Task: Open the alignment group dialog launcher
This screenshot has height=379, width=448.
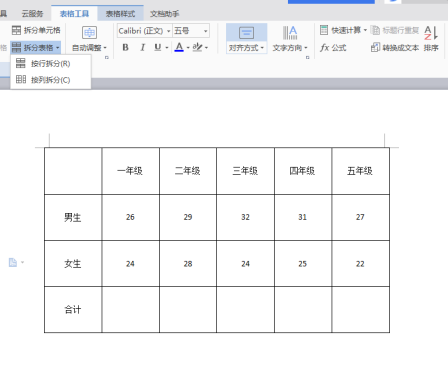Action: (307, 58)
